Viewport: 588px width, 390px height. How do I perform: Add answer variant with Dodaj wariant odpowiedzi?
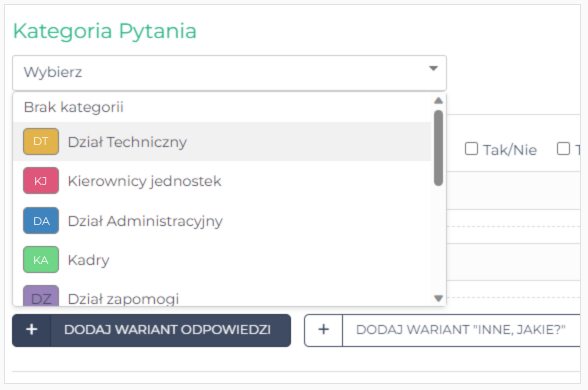tap(152, 330)
